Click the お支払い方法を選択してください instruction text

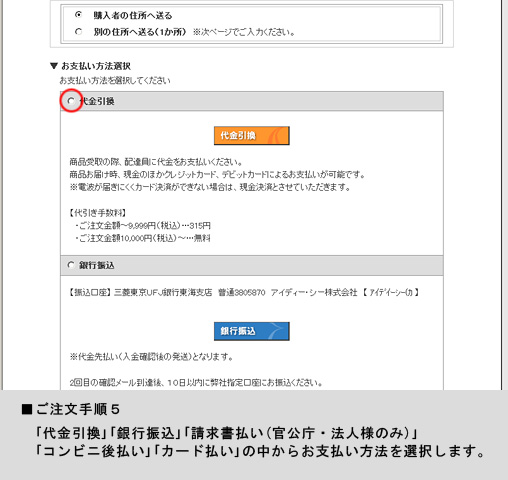click(x=115, y=80)
